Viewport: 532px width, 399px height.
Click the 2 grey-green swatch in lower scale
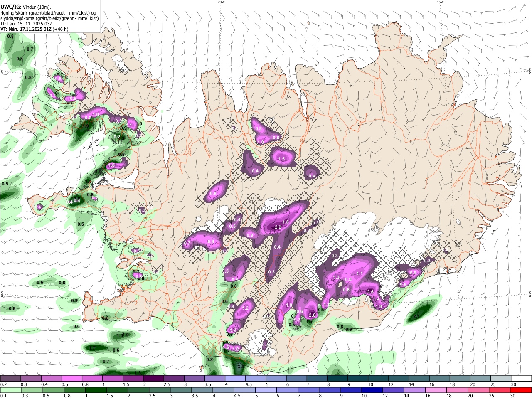coord(138,390)
